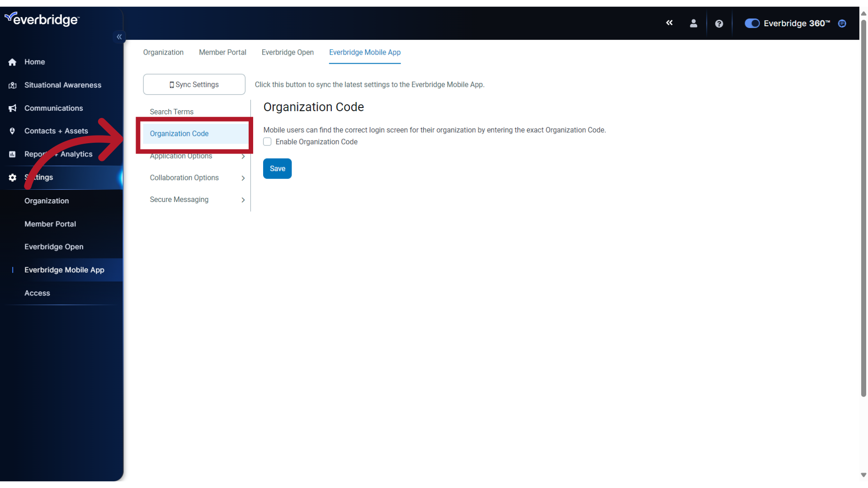Image resolution: width=868 pixels, height=488 pixels.
Task: Click the Sync Settings button
Action: 194,84
